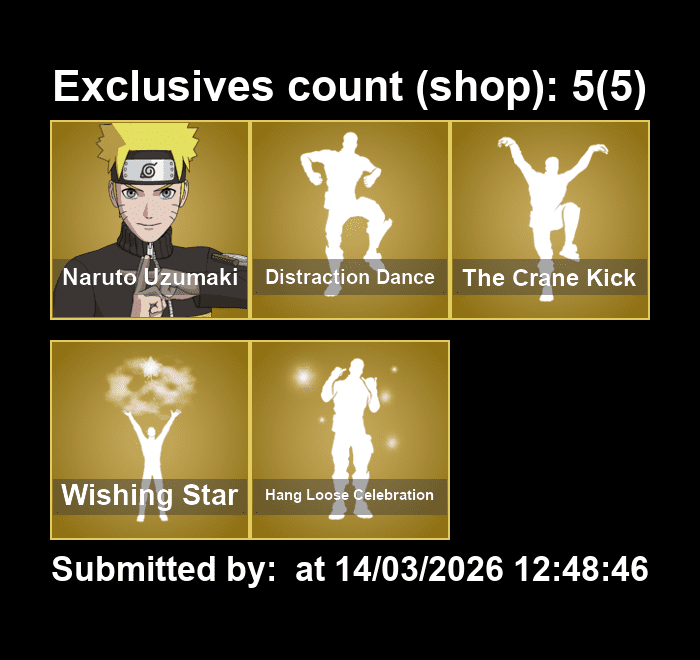Click the Leaf Village symbol on Naruto's headband
The width and height of the screenshot is (700, 660).
tap(148, 170)
